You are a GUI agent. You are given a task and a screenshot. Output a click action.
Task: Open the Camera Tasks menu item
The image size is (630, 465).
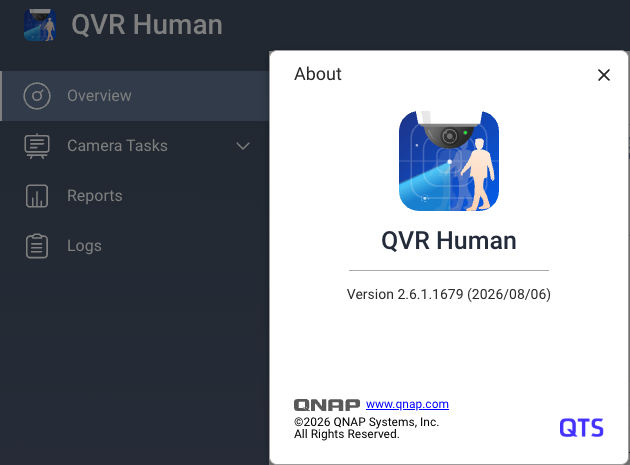[135, 146]
